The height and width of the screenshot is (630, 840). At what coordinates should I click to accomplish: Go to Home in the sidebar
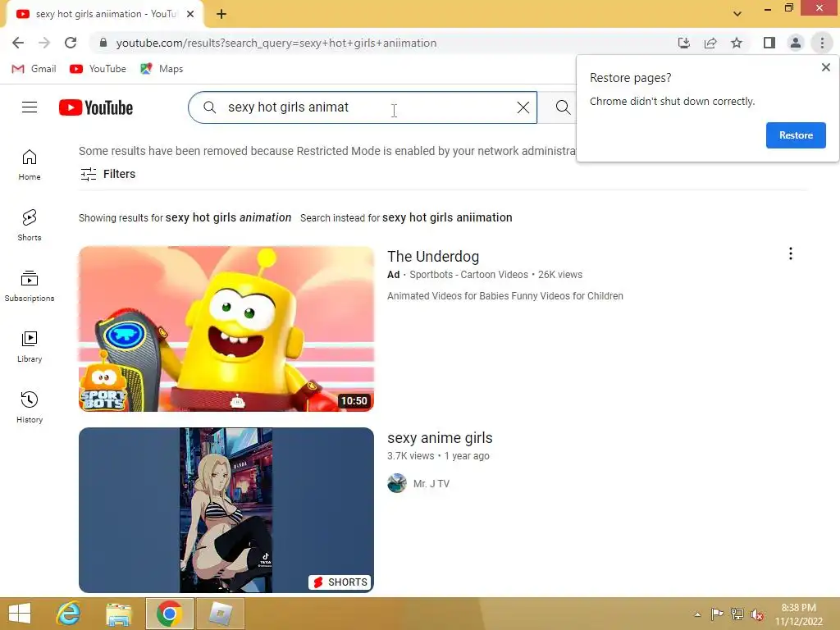[x=30, y=164]
